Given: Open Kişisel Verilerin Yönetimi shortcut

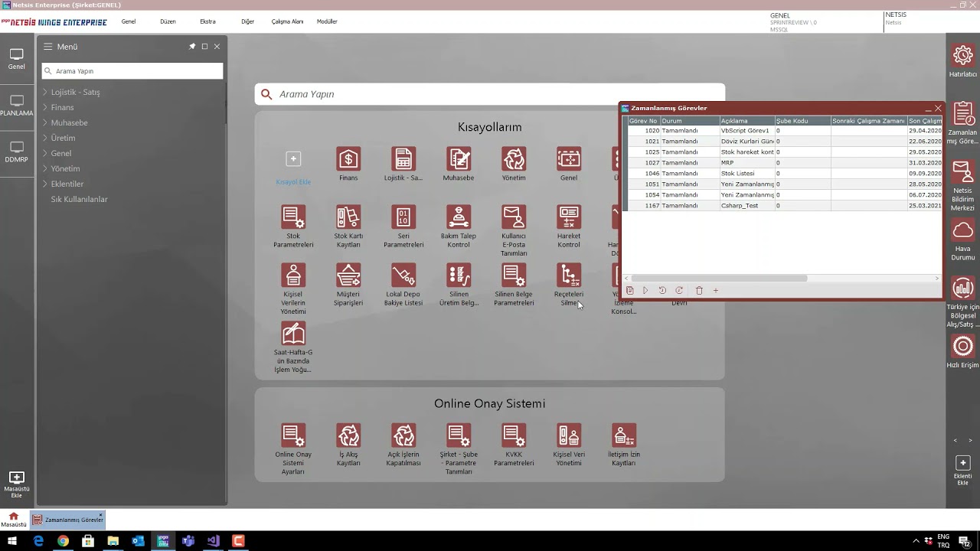Looking at the screenshot, I should point(293,275).
